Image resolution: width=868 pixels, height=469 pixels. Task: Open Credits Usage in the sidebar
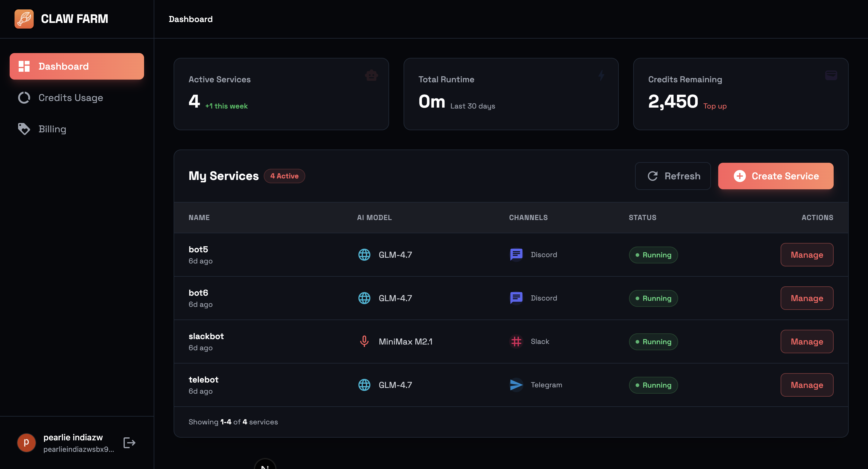coord(77,98)
